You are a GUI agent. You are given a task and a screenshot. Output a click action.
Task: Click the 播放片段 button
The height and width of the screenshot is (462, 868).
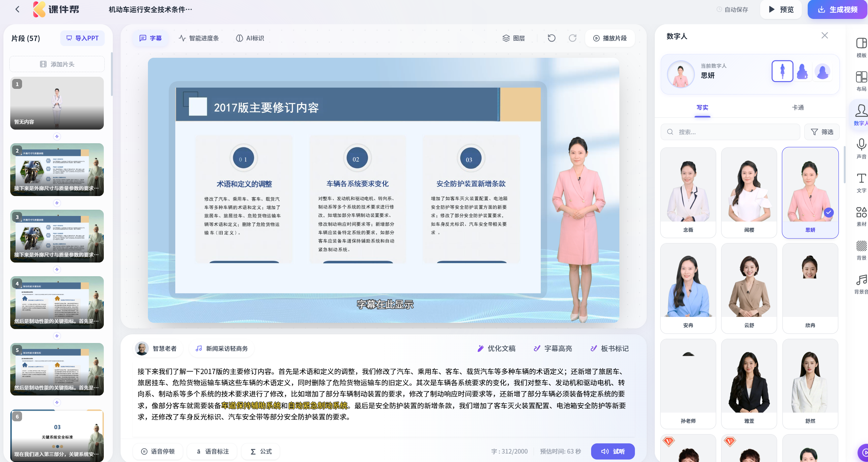pyautogui.click(x=610, y=38)
